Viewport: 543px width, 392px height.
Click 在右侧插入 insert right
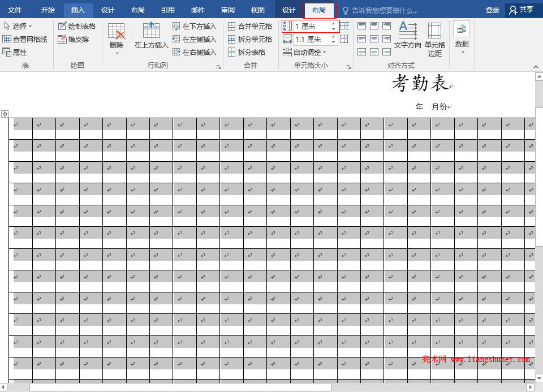[x=195, y=52]
